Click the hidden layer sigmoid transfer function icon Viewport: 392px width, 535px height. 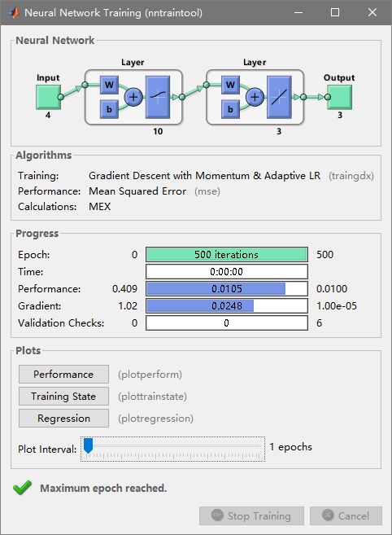(x=158, y=97)
